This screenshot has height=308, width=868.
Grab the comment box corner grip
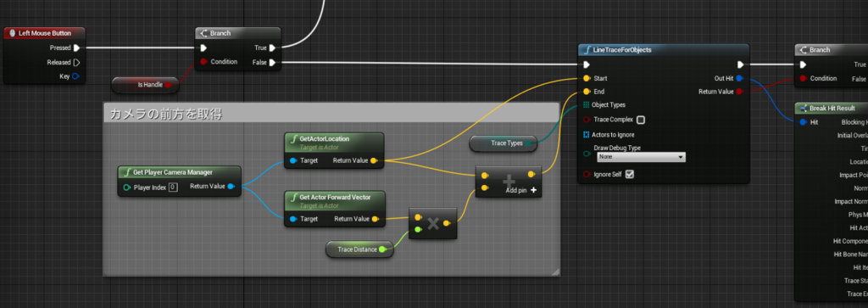[556, 272]
